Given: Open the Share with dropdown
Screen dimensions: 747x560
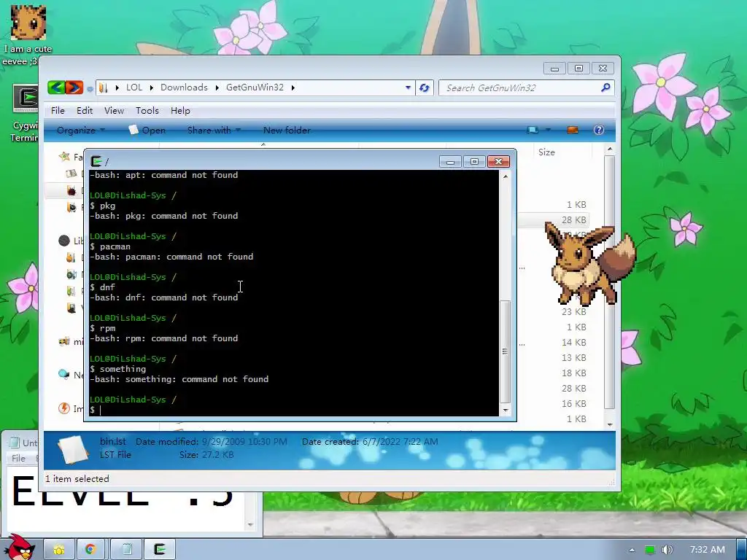Looking at the screenshot, I should tap(214, 130).
